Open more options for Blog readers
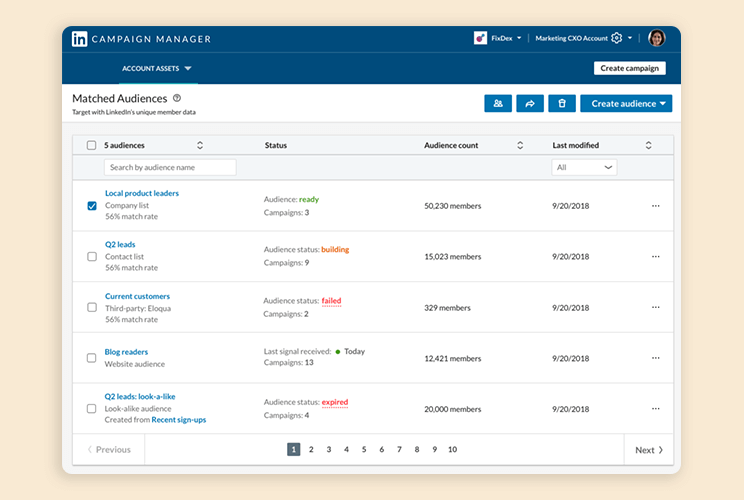This screenshot has width=744, height=500. (656, 358)
